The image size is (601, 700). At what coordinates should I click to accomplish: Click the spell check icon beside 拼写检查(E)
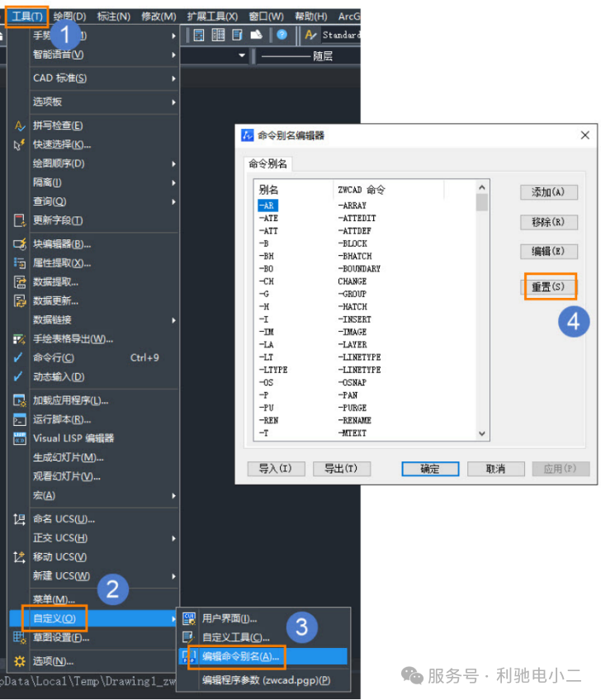point(19,126)
